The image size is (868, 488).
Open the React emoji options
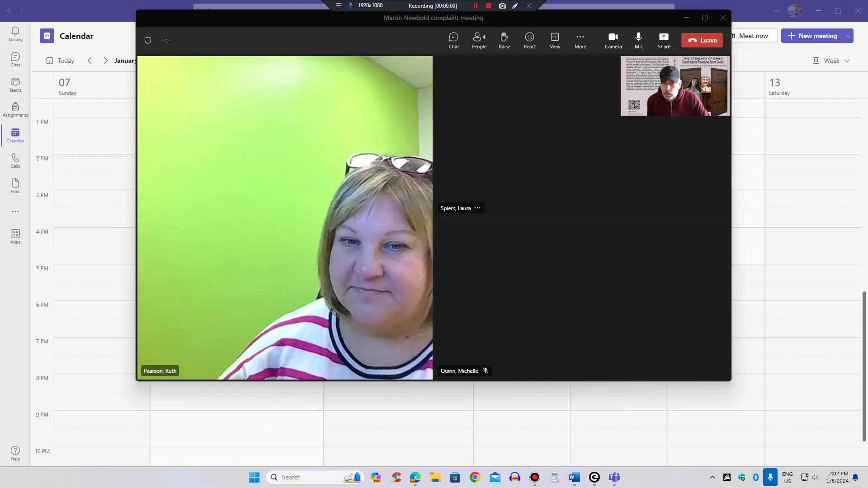[x=529, y=40]
